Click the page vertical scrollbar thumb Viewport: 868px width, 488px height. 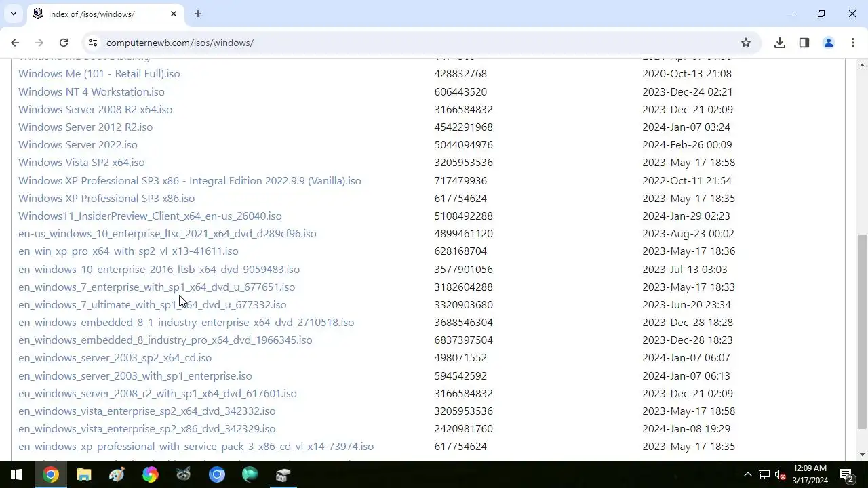862,331
